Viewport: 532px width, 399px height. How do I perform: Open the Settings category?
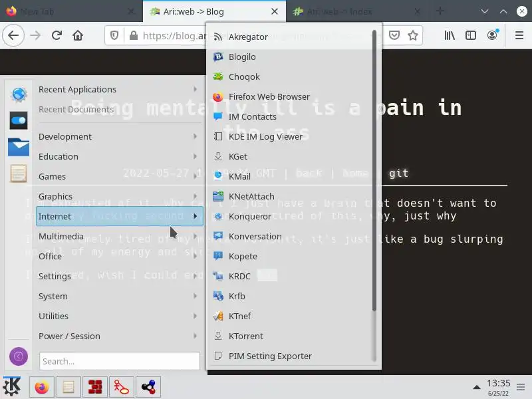tap(120, 276)
